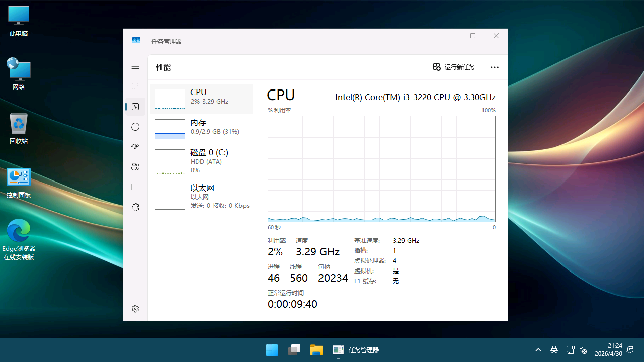Click the CPU utilization graph
The width and height of the screenshot is (644, 362).
pos(381,169)
